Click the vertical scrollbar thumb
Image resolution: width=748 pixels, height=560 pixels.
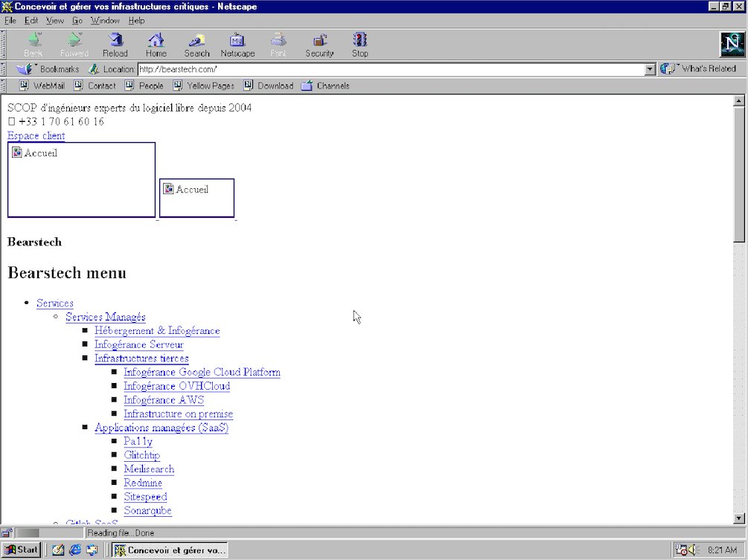coord(738,175)
